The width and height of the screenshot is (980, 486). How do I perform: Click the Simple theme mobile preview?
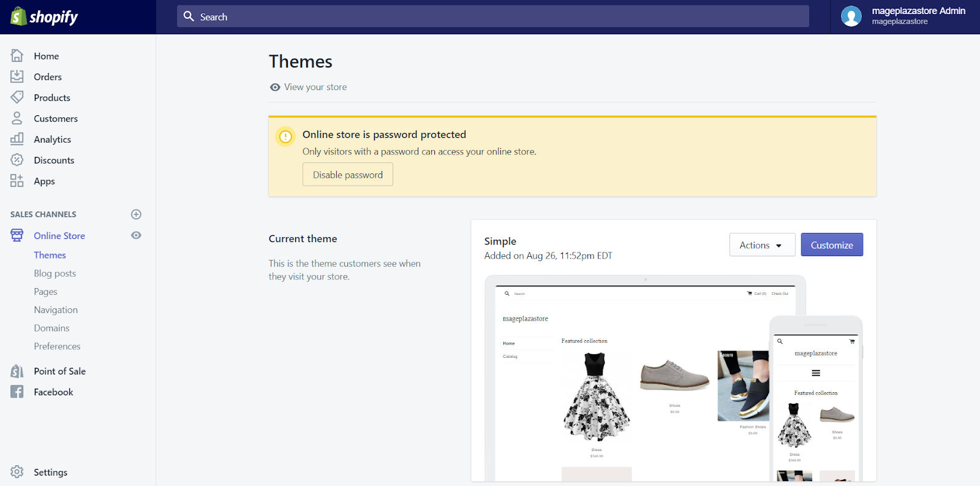coord(816,398)
